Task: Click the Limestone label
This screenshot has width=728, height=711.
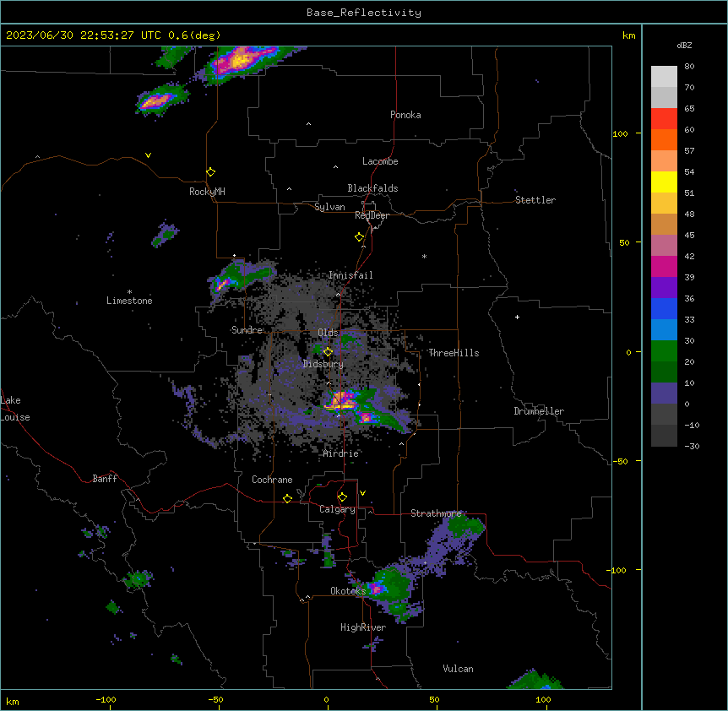Action: [x=129, y=301]
